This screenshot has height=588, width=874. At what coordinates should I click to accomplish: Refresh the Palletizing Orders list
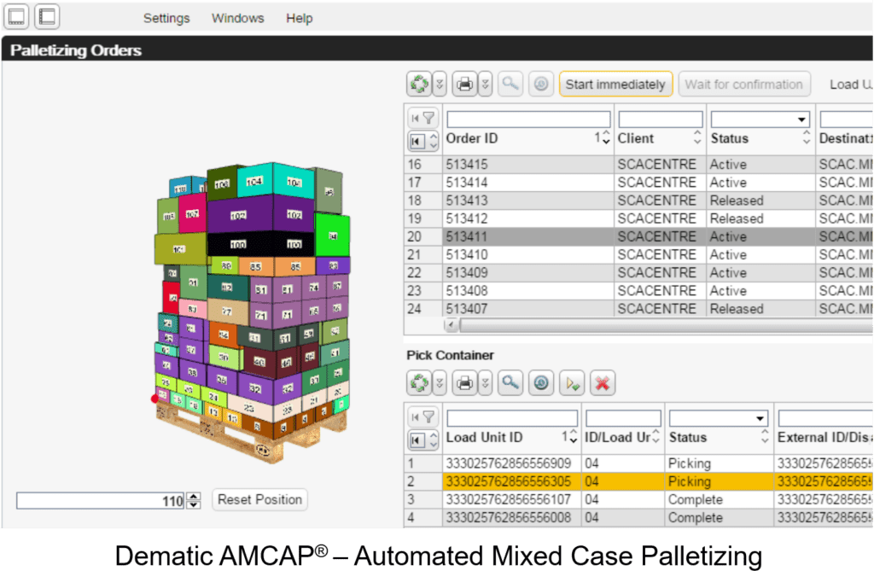click(419, 84)
